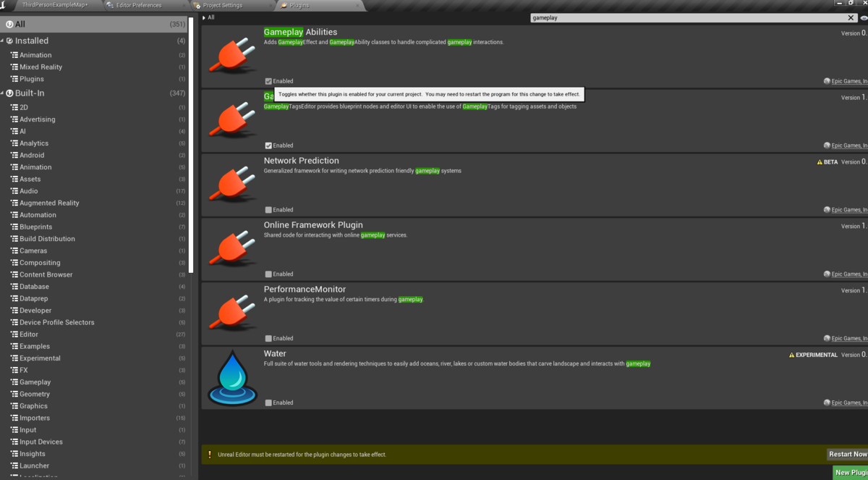
Task: Select the Plugins category under Installed
Action: [94, 79]
